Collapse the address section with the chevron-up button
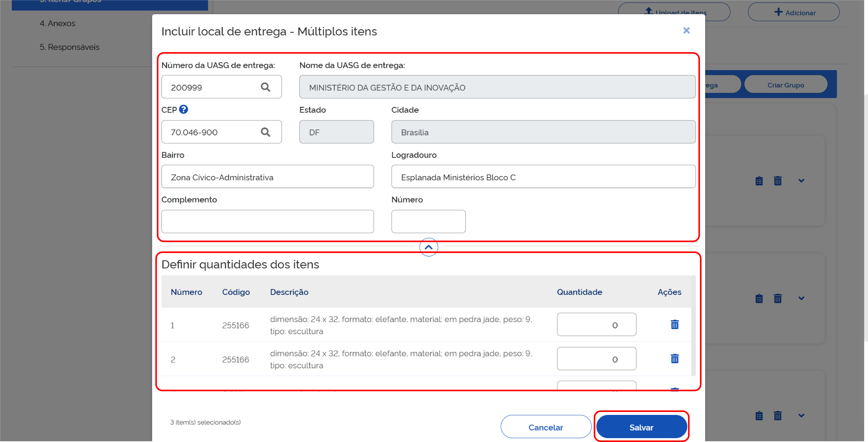Image resolution: width=868 pixels, height=442 pixels. pos(429,247)
